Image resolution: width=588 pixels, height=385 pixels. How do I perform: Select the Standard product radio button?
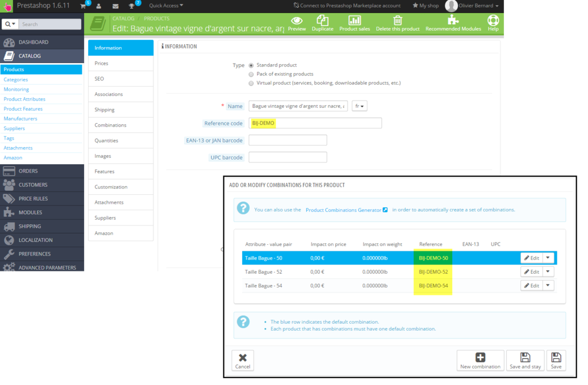click(x=251, y=65)
